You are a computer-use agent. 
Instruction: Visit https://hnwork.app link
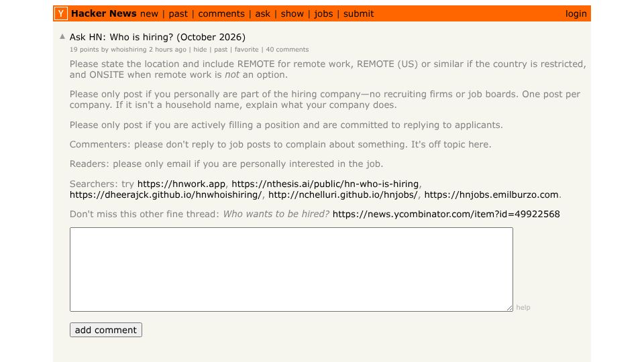(181, 184)
